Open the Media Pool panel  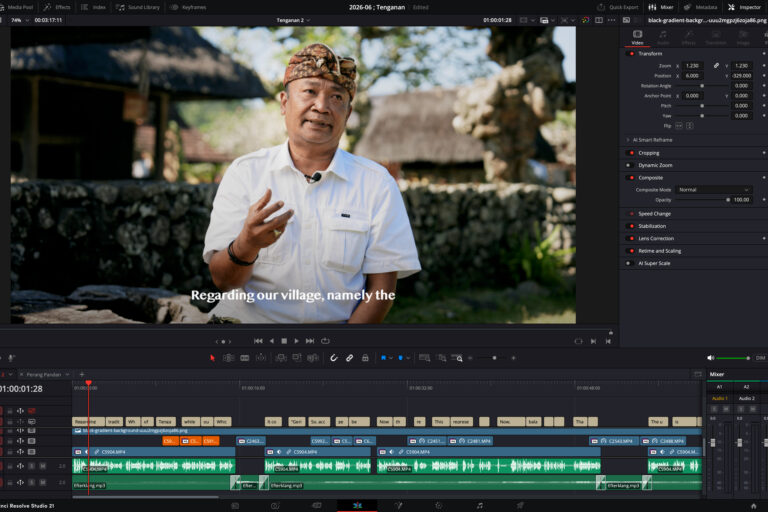click(x=17, y=7)
